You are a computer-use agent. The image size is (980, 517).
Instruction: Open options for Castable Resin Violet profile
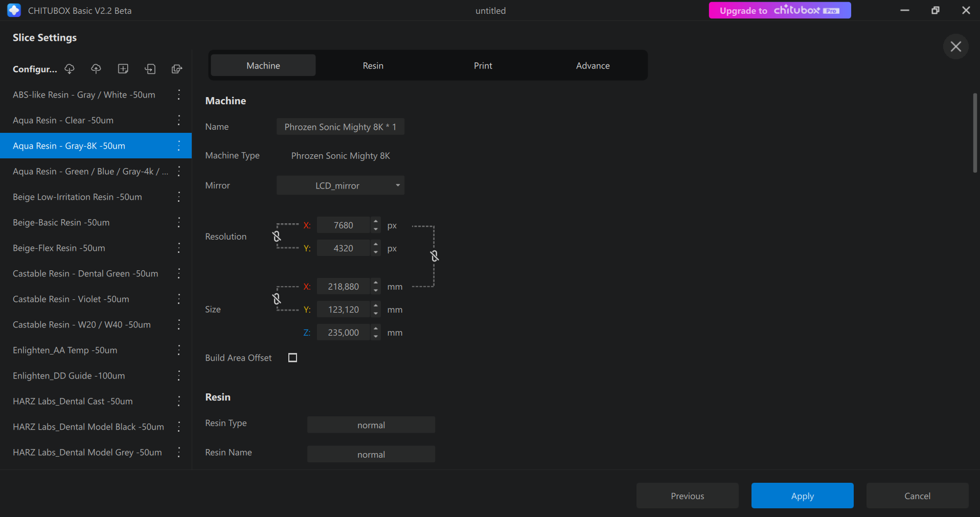tap(179, 299)
